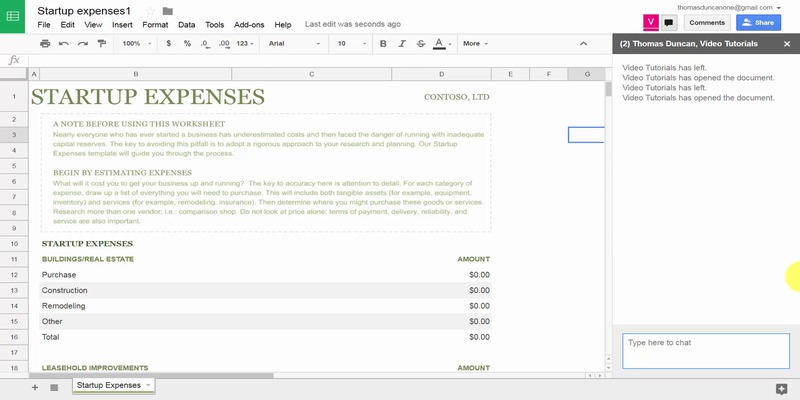Toggle bold formatting

pos(383,44)
